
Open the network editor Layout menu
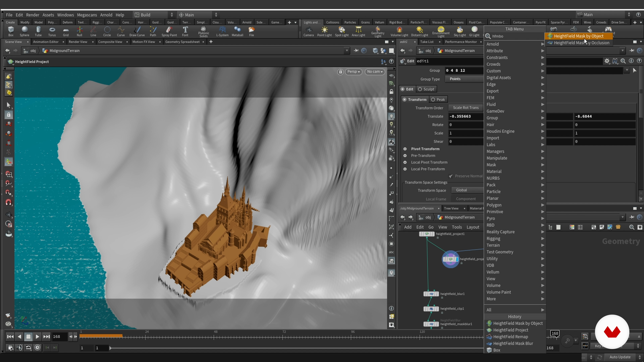pos(473,227)
